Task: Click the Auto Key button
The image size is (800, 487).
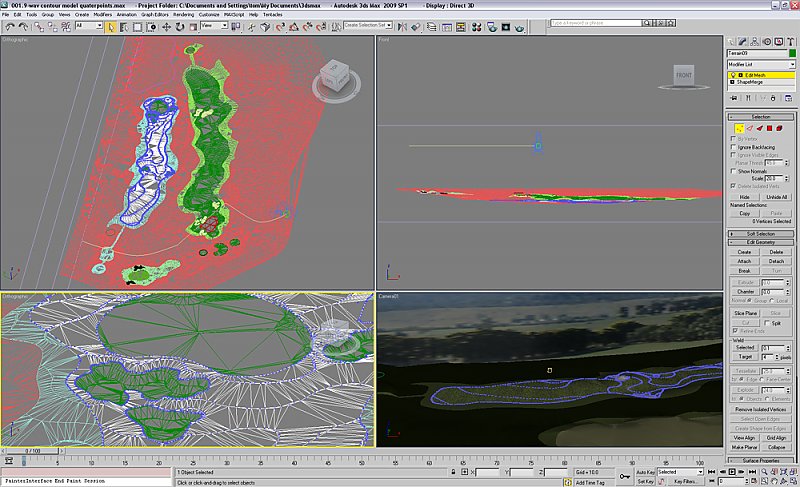Action: pos(645,472)
